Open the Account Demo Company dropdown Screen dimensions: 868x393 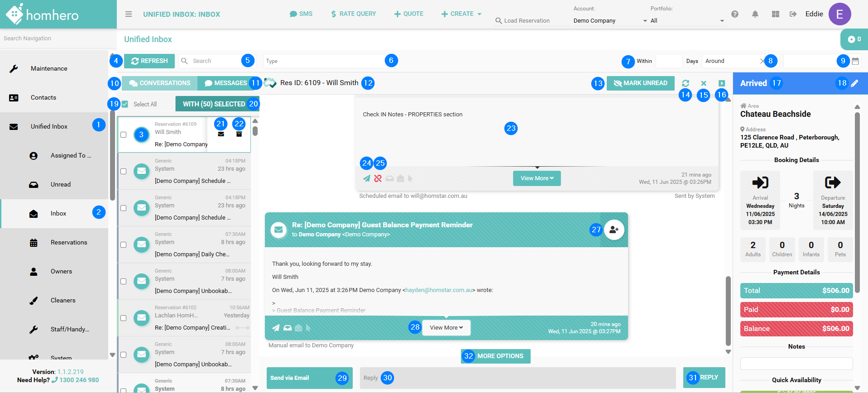[610, 21]
